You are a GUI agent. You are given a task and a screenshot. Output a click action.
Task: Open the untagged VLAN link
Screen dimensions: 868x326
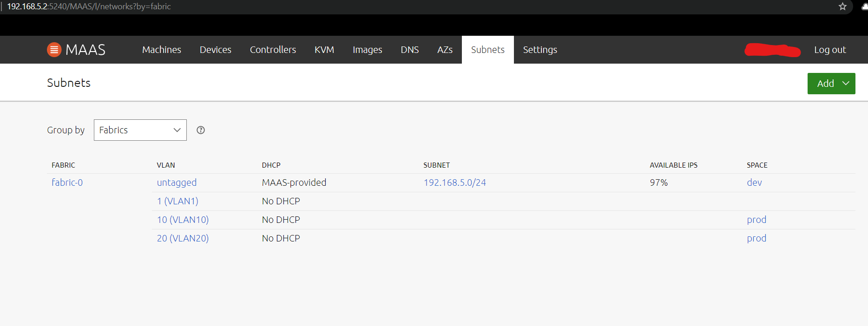click(177, 183)
